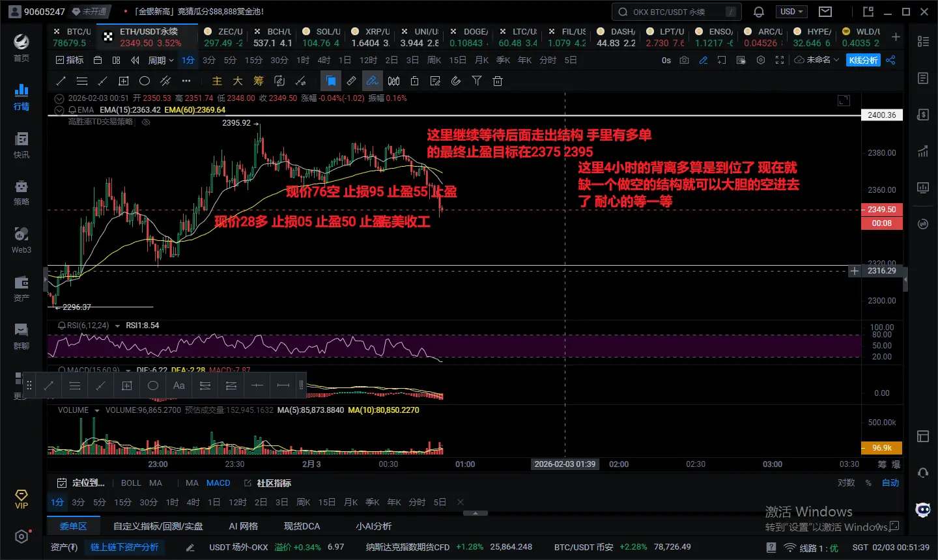938x560 pixels.
Task: Click the network status icon beside 线路 1
Action: (789, 548)
